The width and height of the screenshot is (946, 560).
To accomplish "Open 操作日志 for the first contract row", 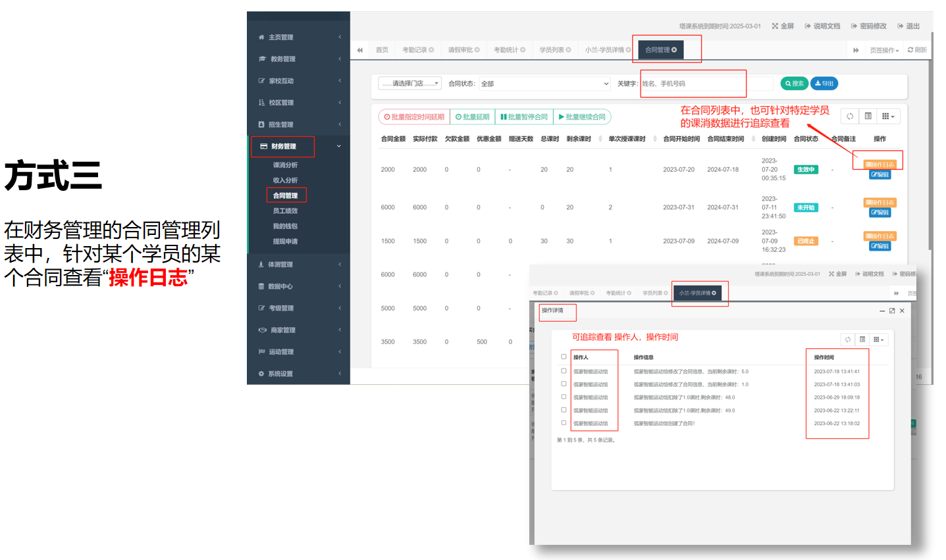I will pos(880,165).
